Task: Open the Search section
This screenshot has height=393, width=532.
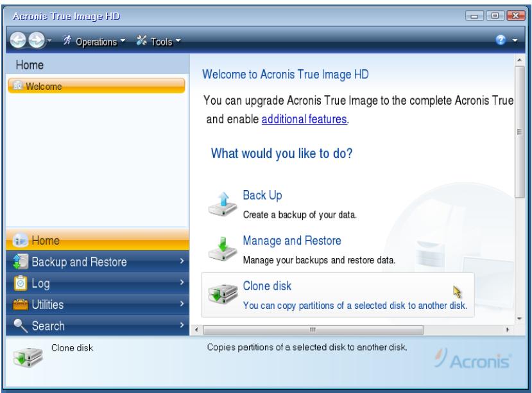Action: coord(98,326)
